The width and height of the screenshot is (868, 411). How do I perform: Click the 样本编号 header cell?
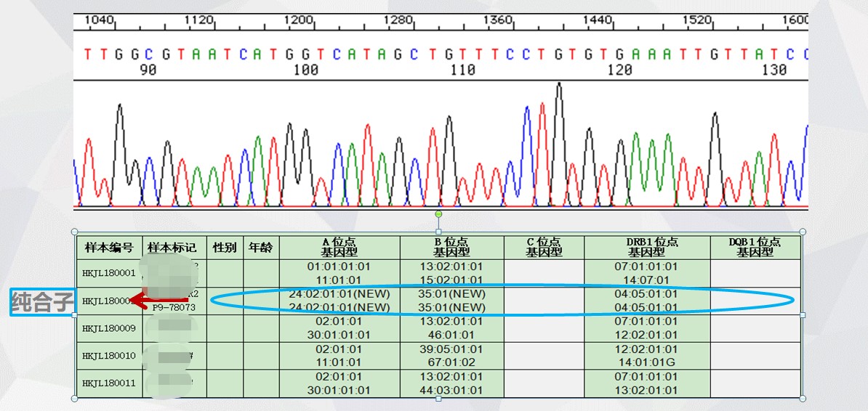click(x=109, y=248)
